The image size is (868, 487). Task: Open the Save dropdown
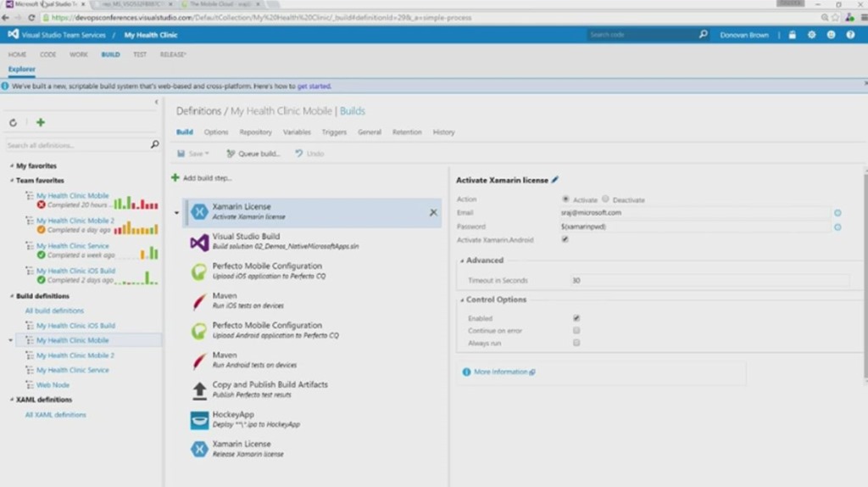(x=193, y=154)
